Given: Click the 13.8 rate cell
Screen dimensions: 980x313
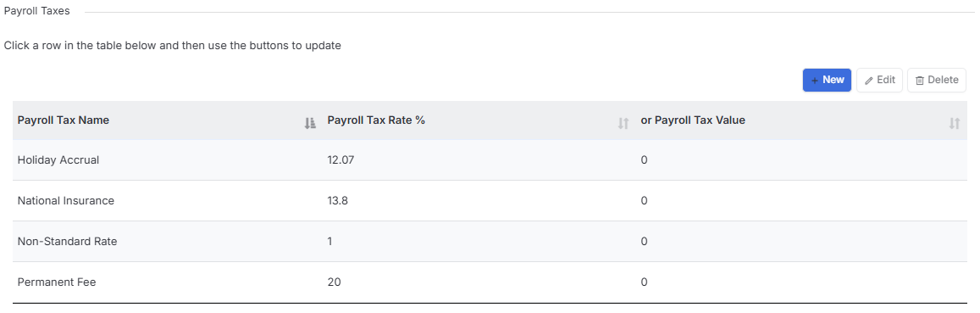Looking at the screenshot, I should pos(479,201).
